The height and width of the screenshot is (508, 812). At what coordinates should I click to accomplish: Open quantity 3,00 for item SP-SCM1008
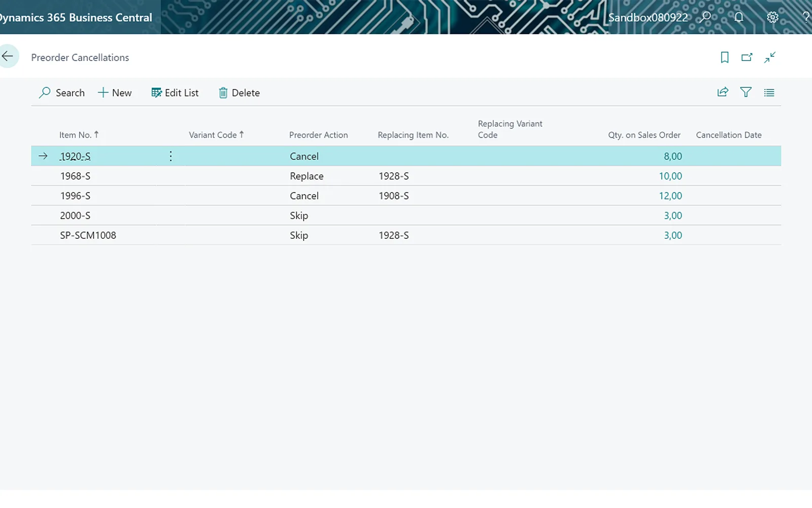673,235
